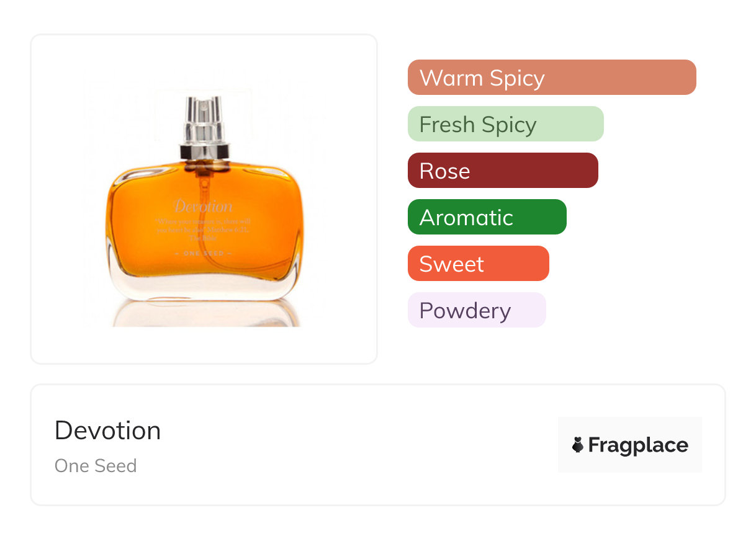Viewport: 756px width, 536px height.
Task: Open the Devotion fragrance title
Action: point(108,431)
